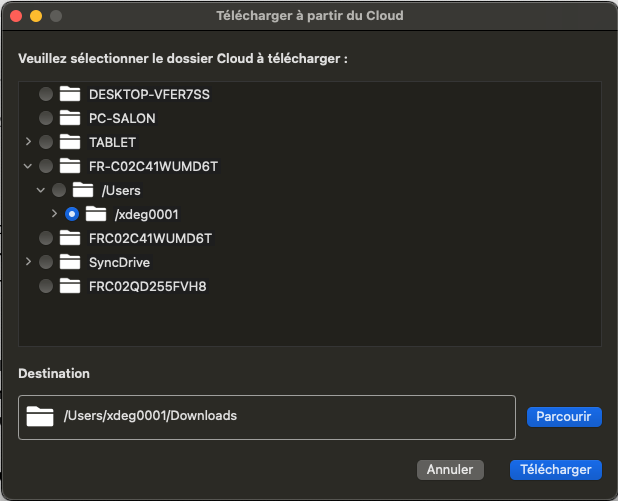Viewport: 618px width, 501px height.
Task: Click the /xdeg0001 folder icon
Action: (x=96, y=214)
